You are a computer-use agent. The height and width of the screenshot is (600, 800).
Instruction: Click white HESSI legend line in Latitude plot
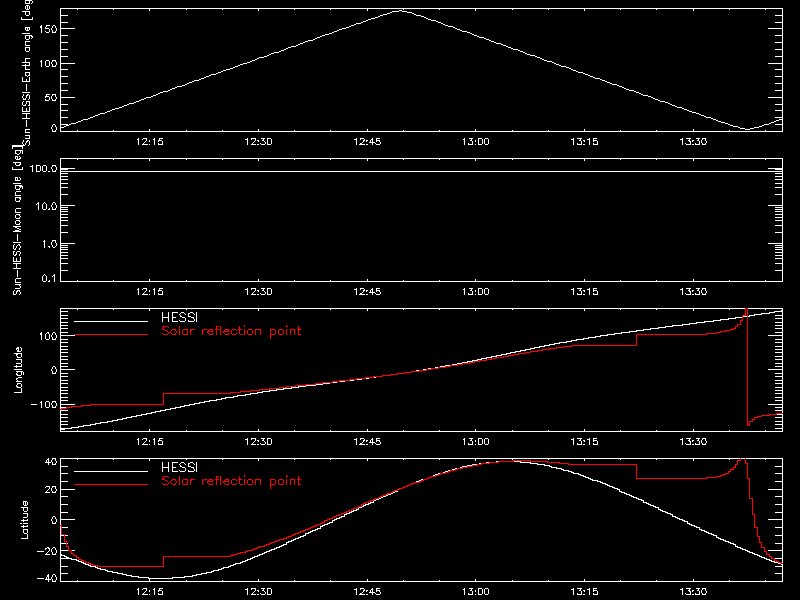pos(111,471)
